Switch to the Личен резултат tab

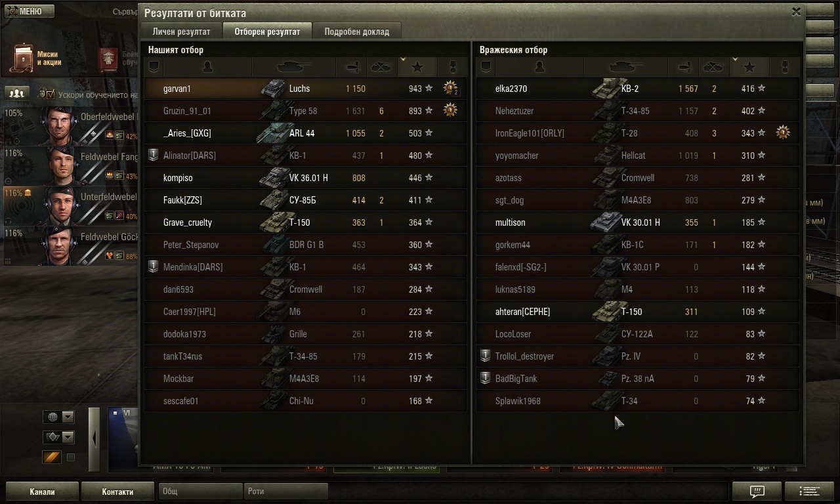181,31
